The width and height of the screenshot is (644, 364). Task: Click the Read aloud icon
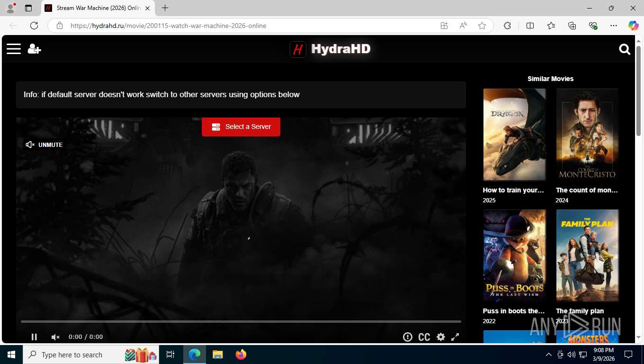(x=463, y=26)
